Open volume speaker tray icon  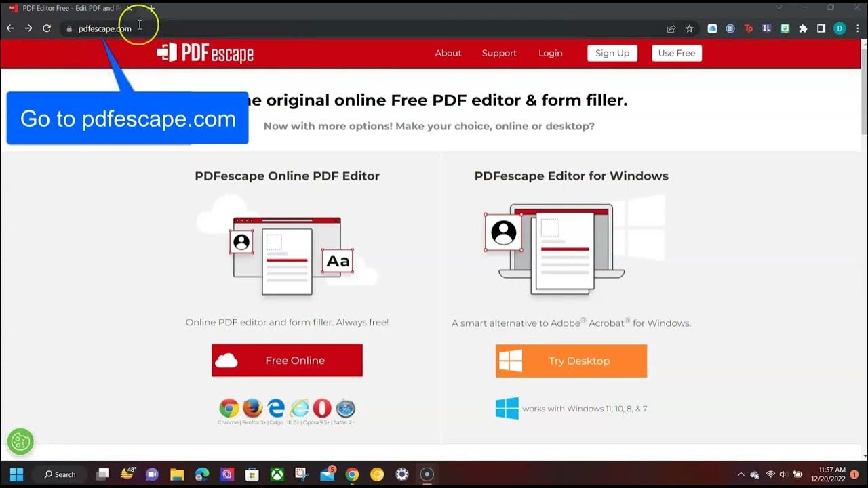[783, 474]
